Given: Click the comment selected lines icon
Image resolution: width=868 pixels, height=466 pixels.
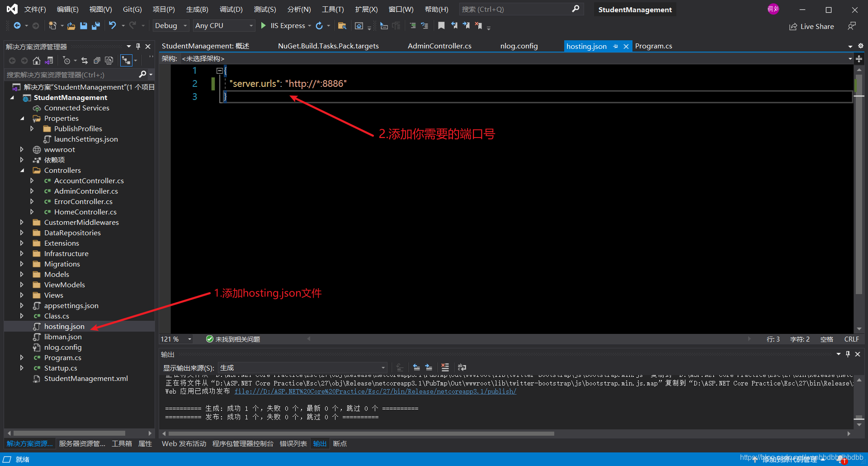Looking at the screenshot, I should pyautogui.click(x=412, y=26).
